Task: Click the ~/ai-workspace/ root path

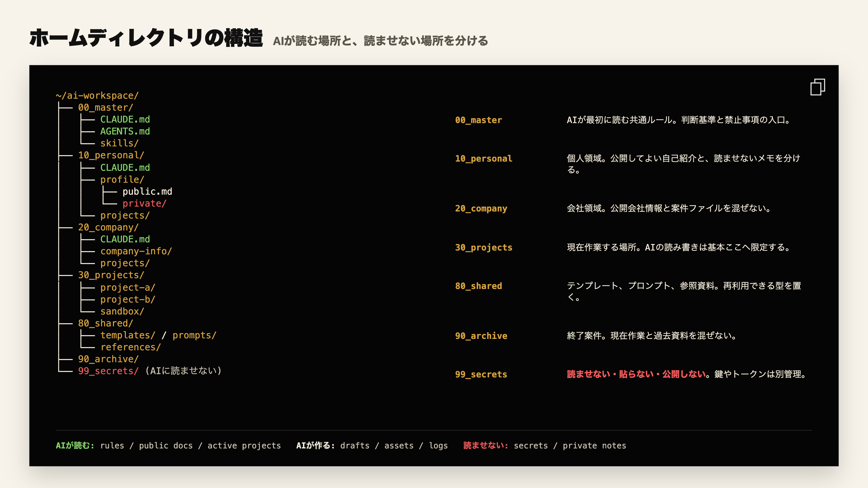Action: pyautogui.click(x=97, y=96)
